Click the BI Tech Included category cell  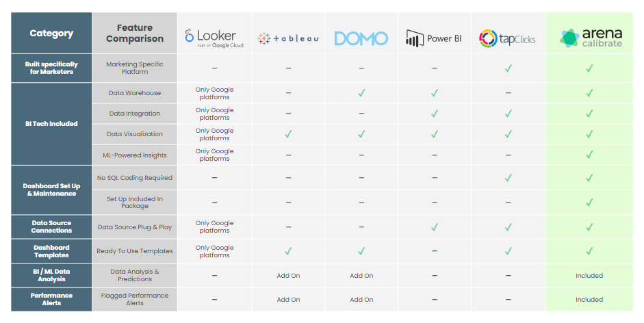[x=51, y=124]
